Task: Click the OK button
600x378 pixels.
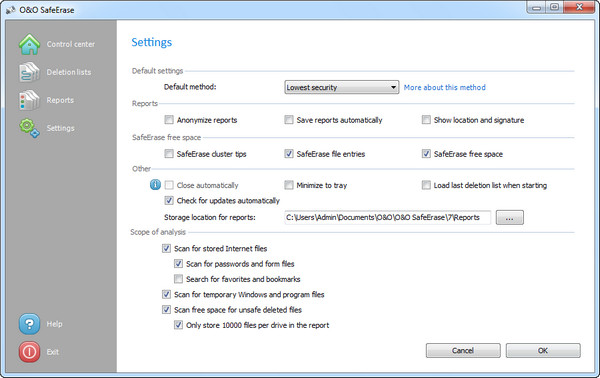Action: [543, 350]
